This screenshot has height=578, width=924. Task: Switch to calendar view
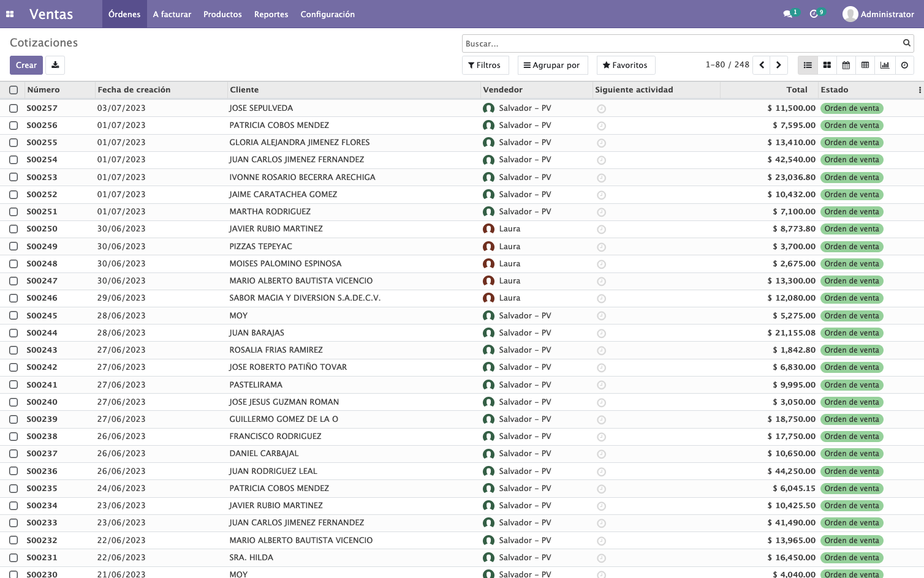coord(846,65)
